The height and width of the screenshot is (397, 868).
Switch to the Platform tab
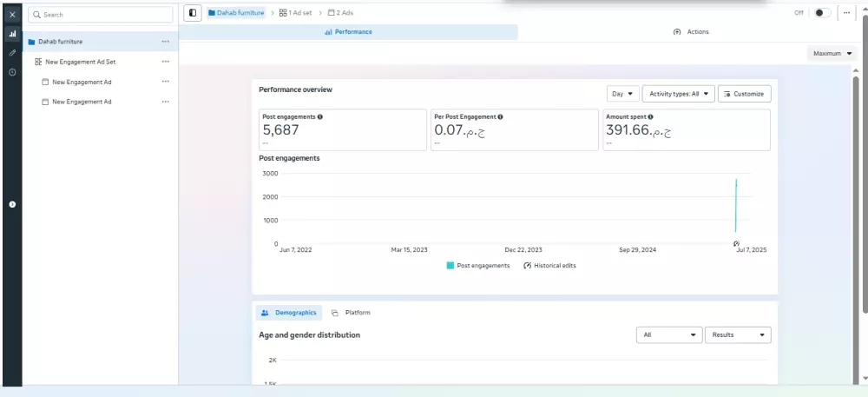351,313
